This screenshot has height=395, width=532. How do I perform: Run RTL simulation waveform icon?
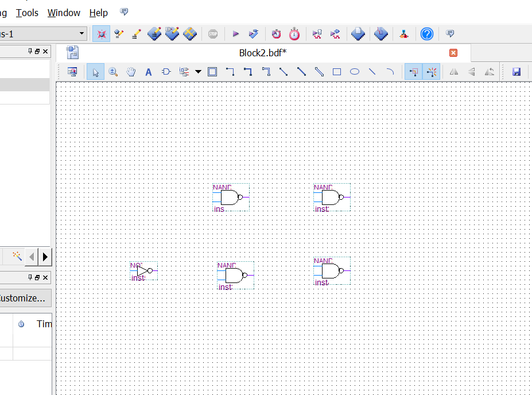[317, 34]
